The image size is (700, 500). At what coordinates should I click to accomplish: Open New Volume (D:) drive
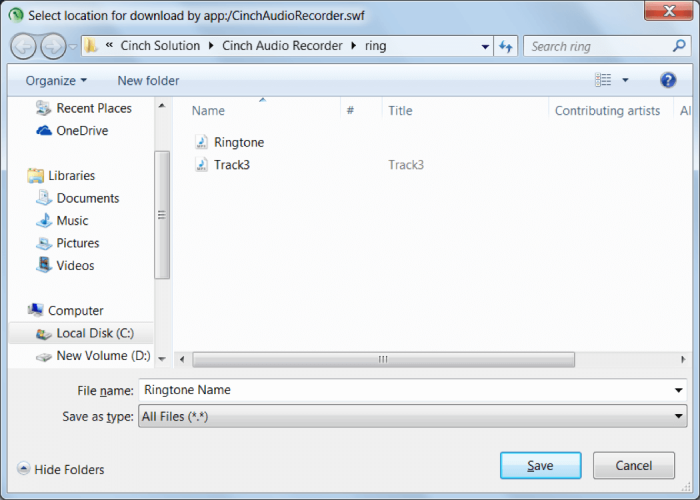point(102,355)
